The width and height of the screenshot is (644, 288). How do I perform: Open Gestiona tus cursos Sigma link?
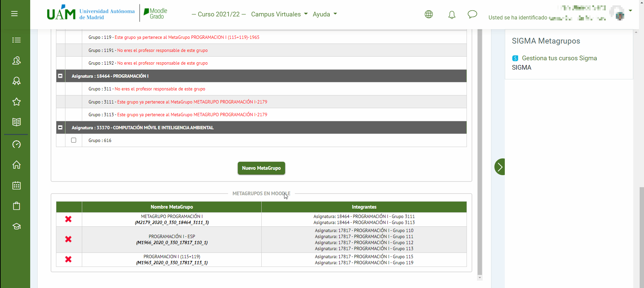559,58
